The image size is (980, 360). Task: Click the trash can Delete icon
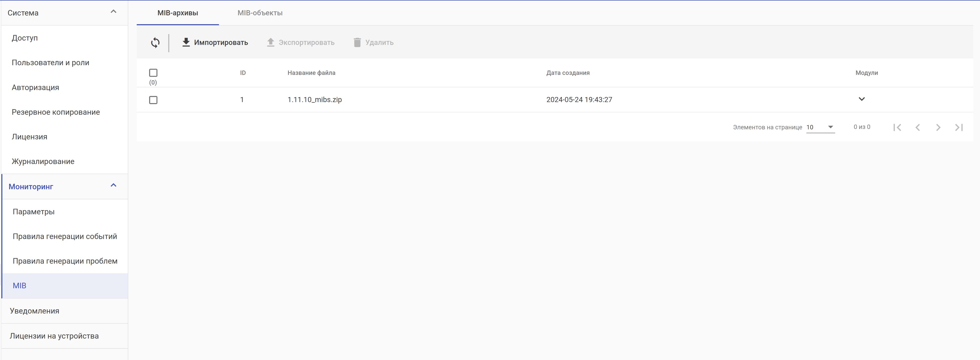coord(357,42)
